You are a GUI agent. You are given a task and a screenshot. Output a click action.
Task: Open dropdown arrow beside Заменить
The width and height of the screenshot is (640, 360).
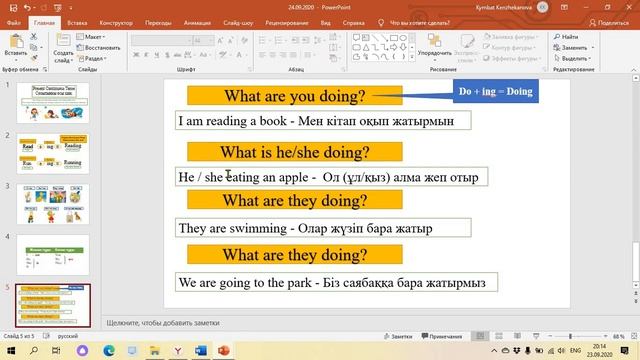point(593,48)
